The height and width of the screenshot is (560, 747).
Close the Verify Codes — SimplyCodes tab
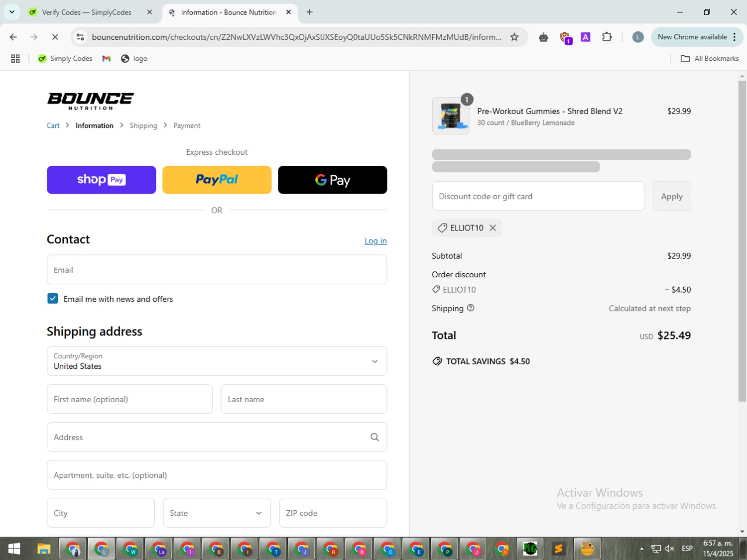[149, 12]
